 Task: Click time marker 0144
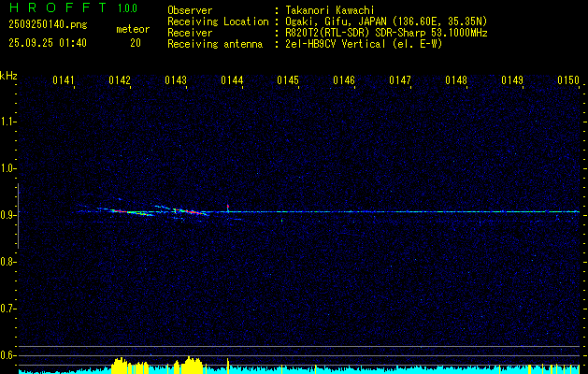[232, 80]
